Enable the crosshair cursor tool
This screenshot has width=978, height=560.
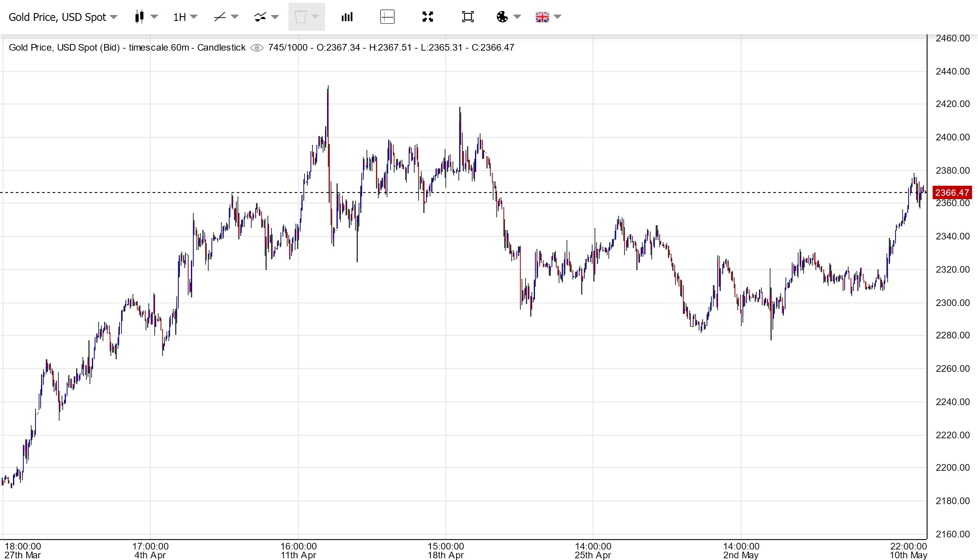pyautogui.click(x=387, y=17)
